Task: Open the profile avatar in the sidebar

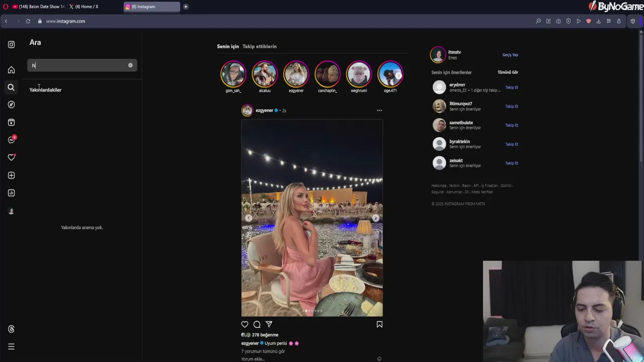Action: (x=11, y=211)
